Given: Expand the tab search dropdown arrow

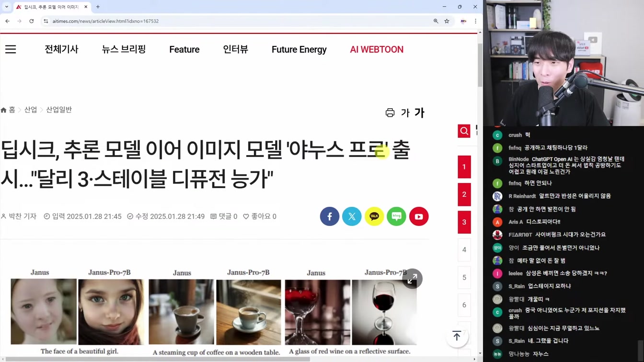Looking at the screenshot, I should pyautogui.click(x=7, y=7).
